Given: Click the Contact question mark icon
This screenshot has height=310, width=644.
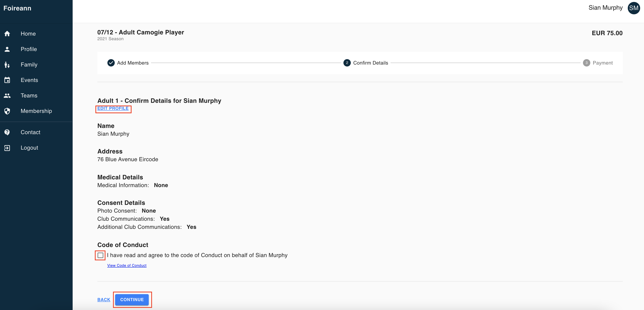Looking at the screenshot, I should point(7,132).
